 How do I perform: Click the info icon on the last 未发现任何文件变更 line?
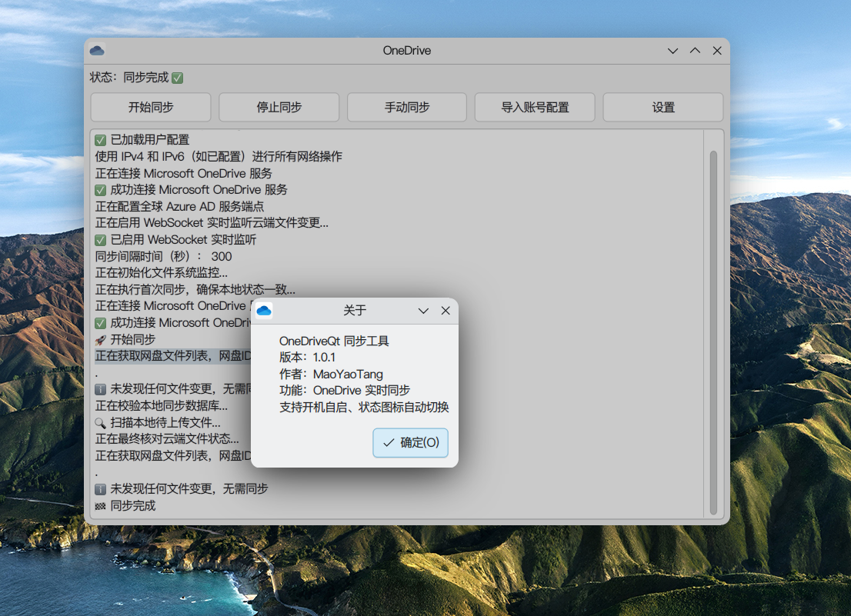pyautogui.click(x=100, y=490)
